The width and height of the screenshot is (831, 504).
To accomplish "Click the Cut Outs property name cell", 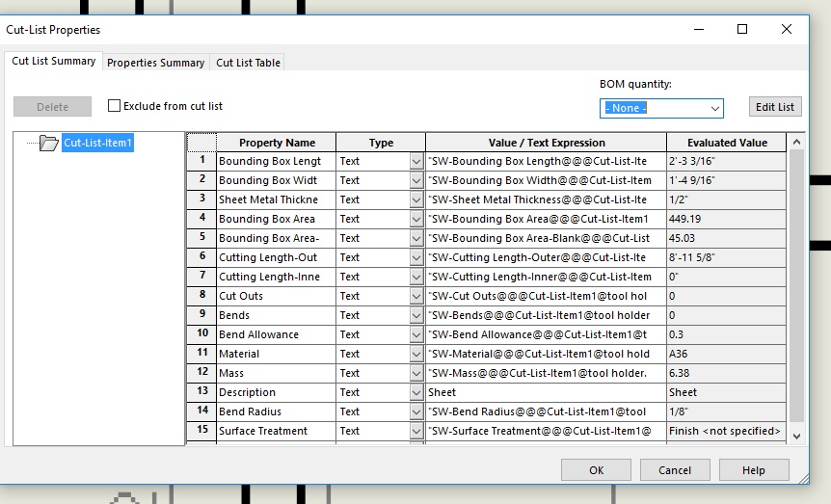I will [276, 296].
